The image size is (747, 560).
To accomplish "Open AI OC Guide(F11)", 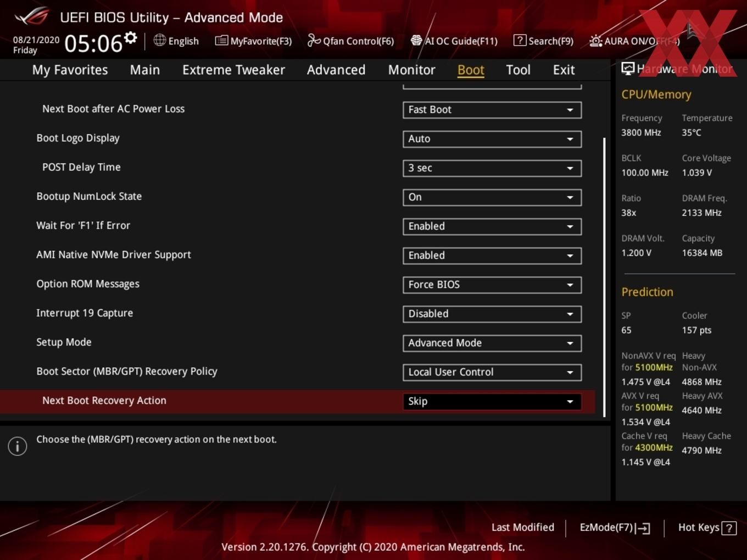I will click(454, 41).
